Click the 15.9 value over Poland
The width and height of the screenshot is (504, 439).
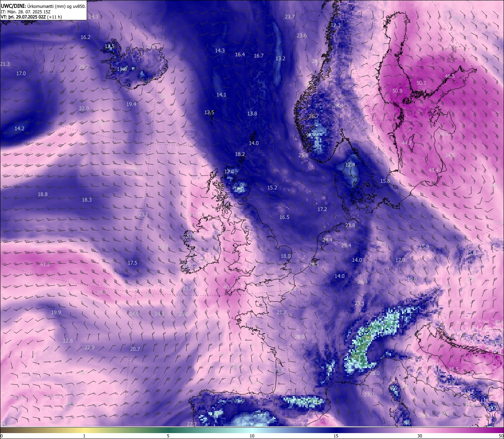click(x=424, y=247)
